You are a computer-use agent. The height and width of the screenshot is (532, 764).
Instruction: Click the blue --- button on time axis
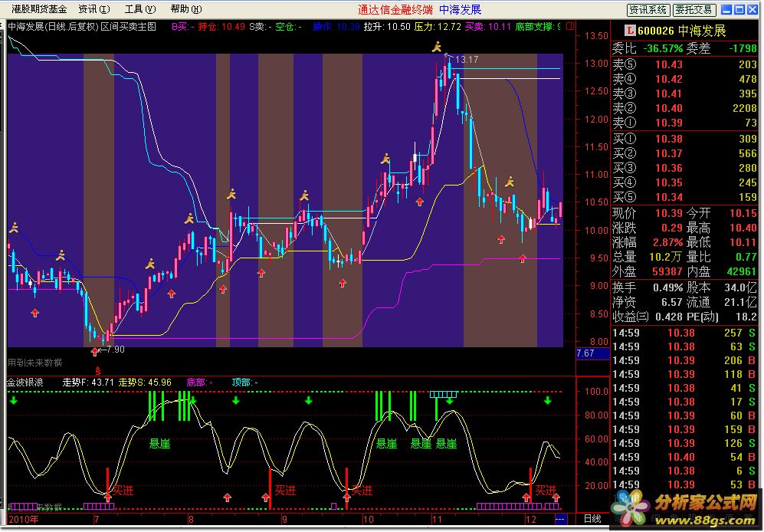pos(560,519)
